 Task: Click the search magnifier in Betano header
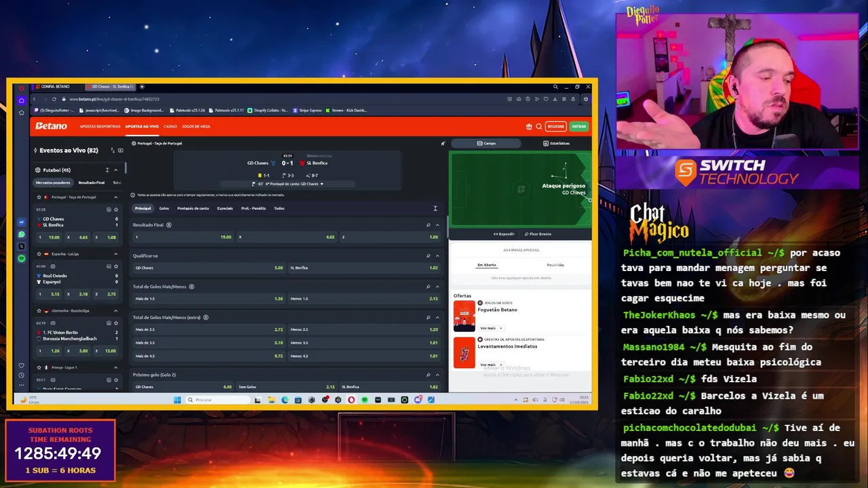[x=539, y=126]
